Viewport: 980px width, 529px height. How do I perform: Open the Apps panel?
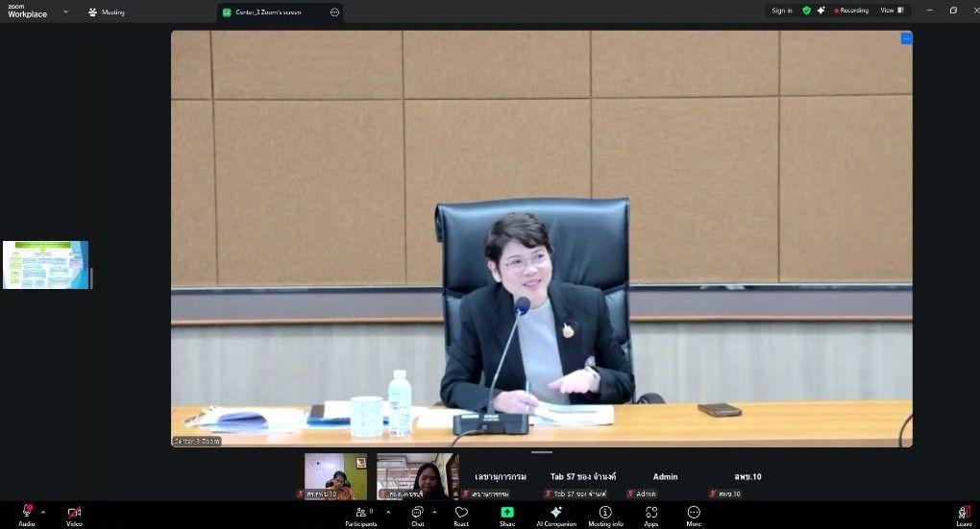651,514
